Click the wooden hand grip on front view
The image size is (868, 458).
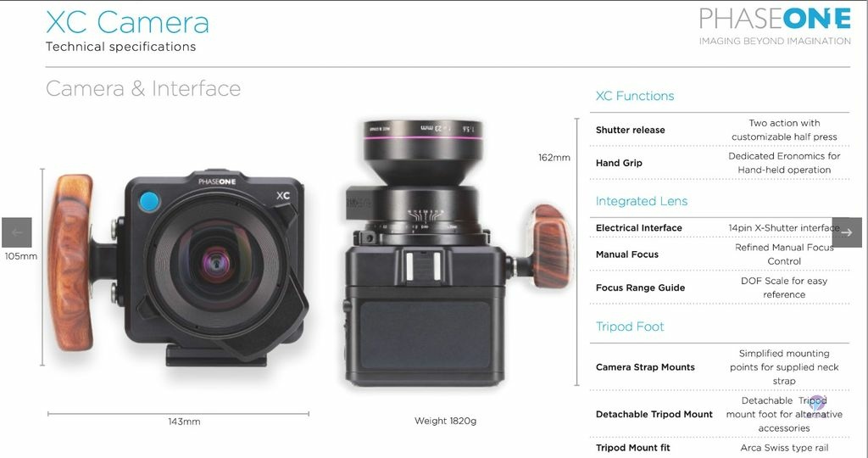(x=70, y=263)
